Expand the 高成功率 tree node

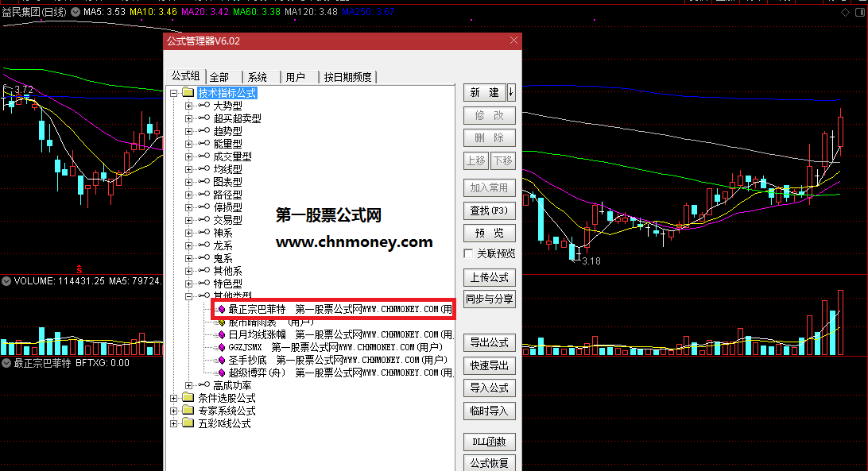point(188,385)
